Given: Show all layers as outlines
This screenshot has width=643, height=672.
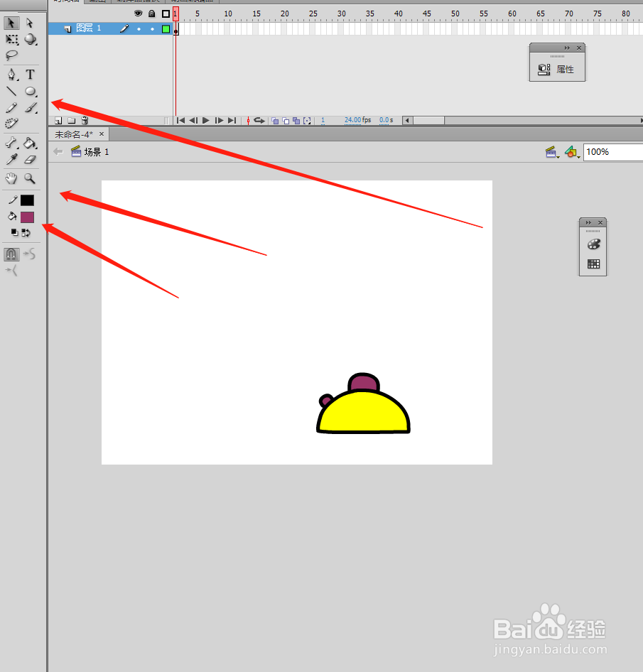Looking at the screenshot, I should [x=166, y=13].
